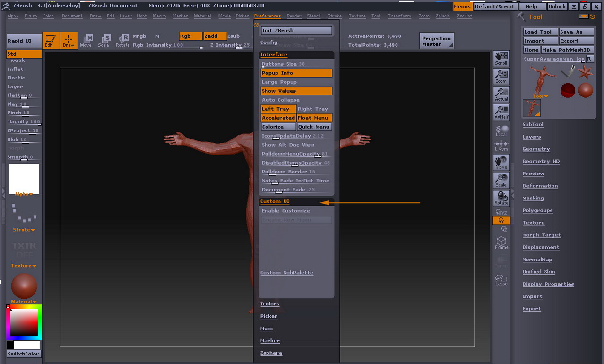Toggle the Zadd draw mode
The width and height of the screenshot is (604, 364).
click(215, 36)
